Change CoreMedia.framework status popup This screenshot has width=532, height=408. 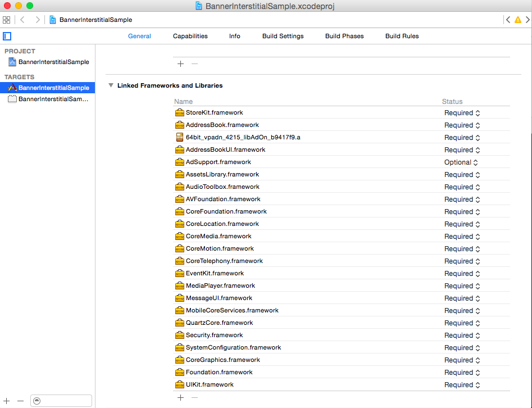point(462,236)
